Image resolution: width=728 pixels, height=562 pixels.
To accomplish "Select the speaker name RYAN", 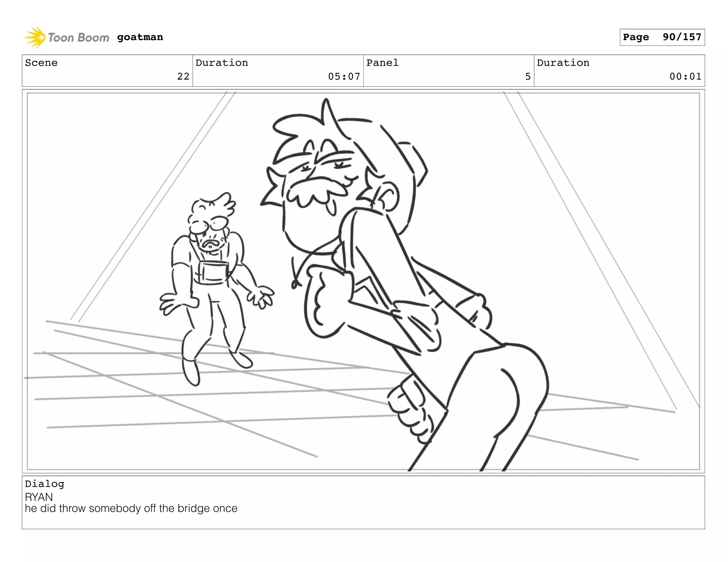I will click(39, 497).
